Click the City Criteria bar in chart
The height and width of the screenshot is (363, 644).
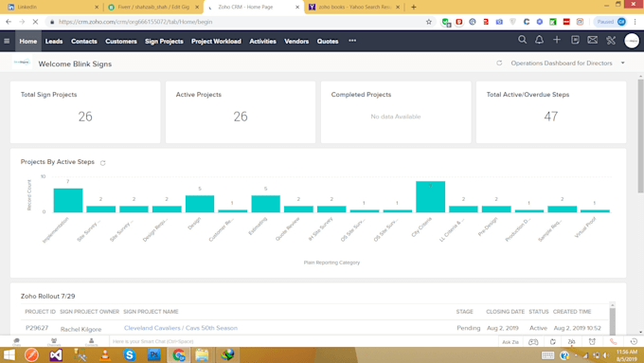point(430,197)
